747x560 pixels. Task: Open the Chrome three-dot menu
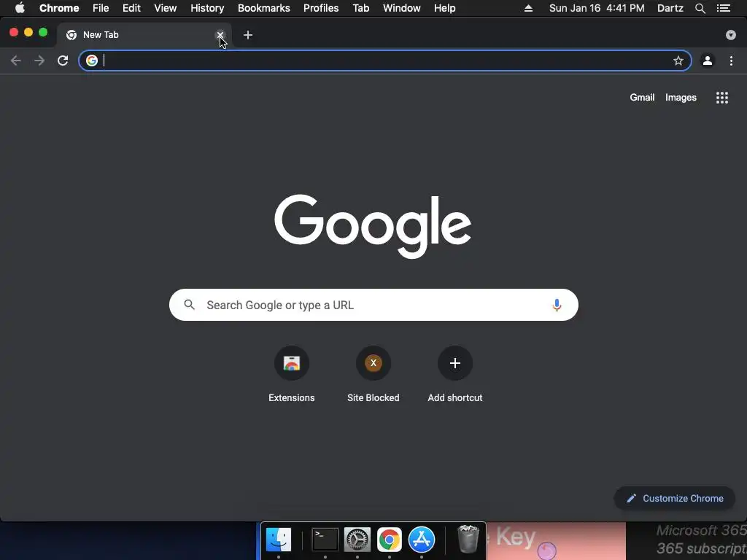point(731,61)
